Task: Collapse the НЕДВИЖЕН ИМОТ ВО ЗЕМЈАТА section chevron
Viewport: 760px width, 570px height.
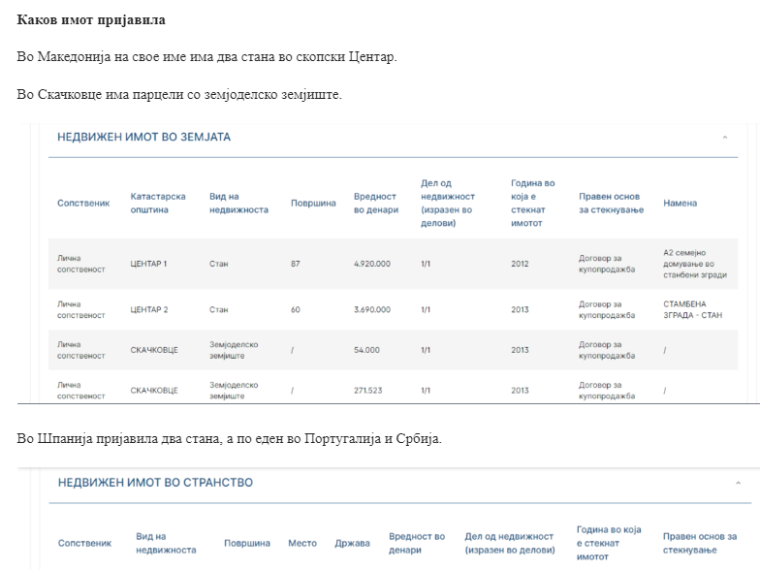Action: click(725, 138)
